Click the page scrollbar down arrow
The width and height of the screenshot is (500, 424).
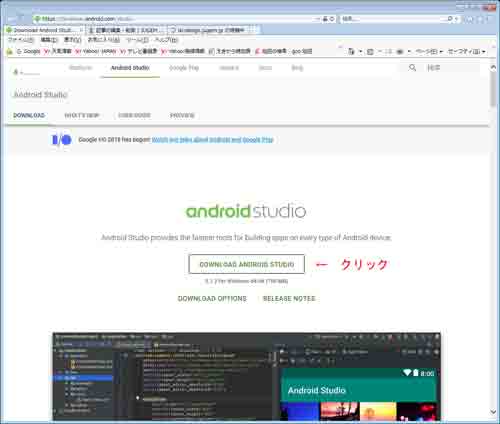[x=493, y=412]
